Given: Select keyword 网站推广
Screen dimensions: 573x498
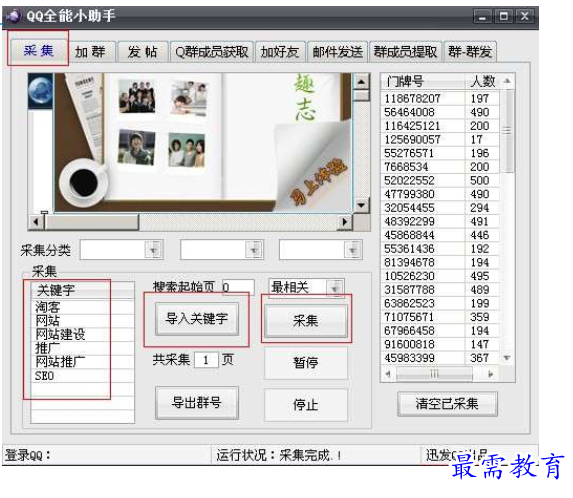Looking at the screenshot, I should click(83, 362).
